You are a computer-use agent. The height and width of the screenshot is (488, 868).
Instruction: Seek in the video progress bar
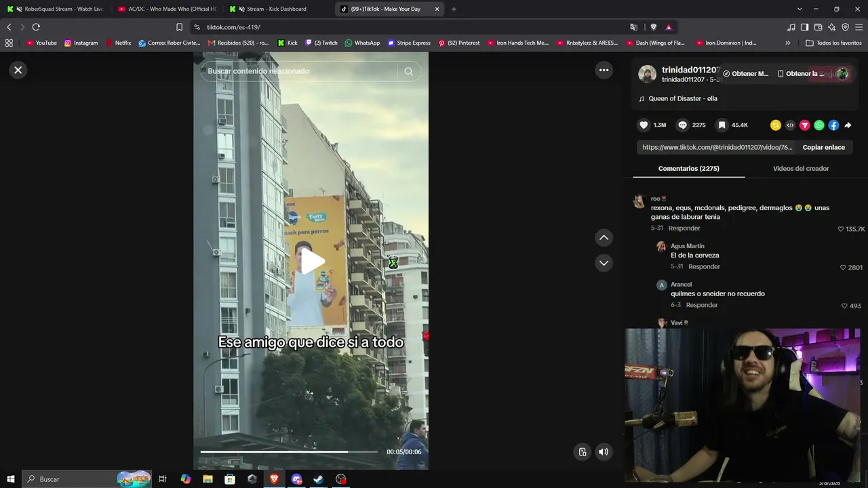[x=289, y=451]
